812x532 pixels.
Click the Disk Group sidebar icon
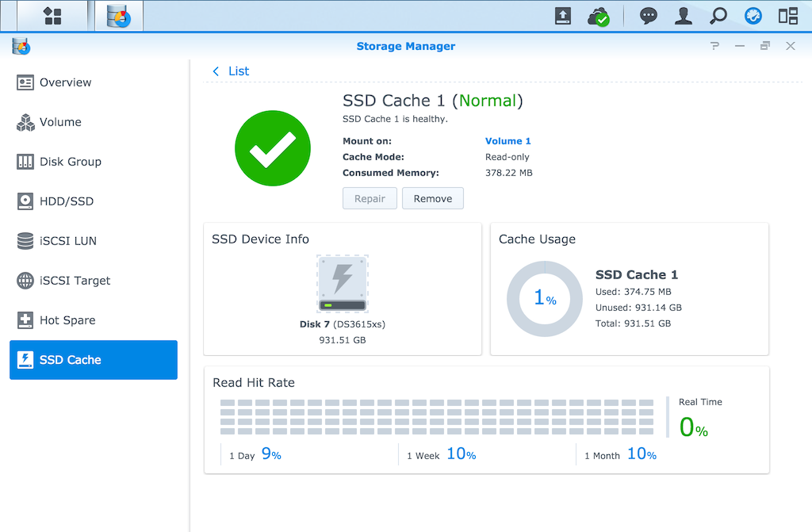[x=25, y=162]
